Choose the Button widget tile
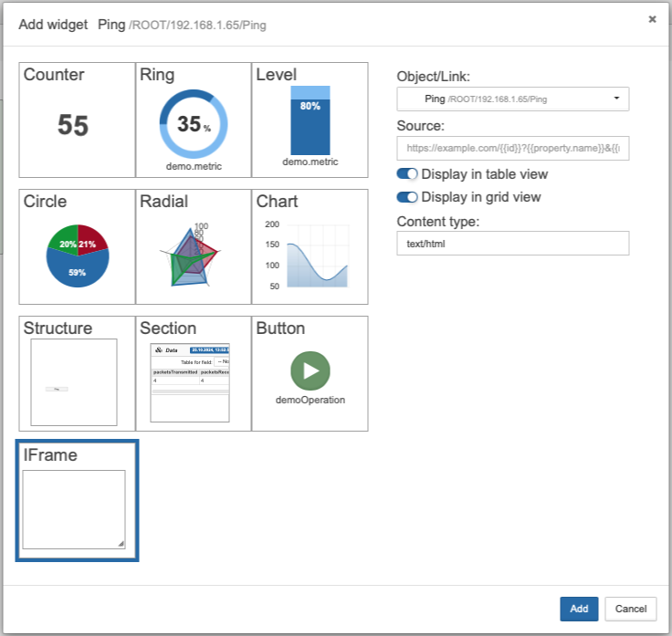Viewport: 672px width, 636px height. click(310, 373)
